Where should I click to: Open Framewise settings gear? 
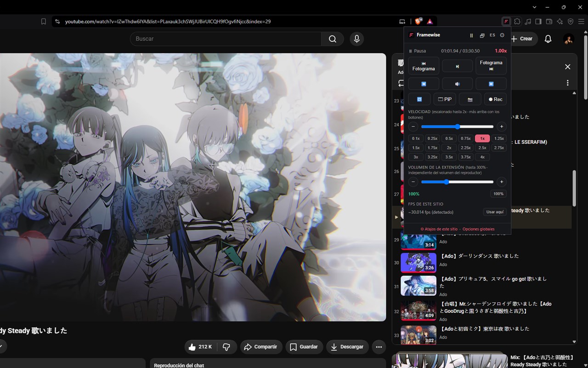pos(502,35)
